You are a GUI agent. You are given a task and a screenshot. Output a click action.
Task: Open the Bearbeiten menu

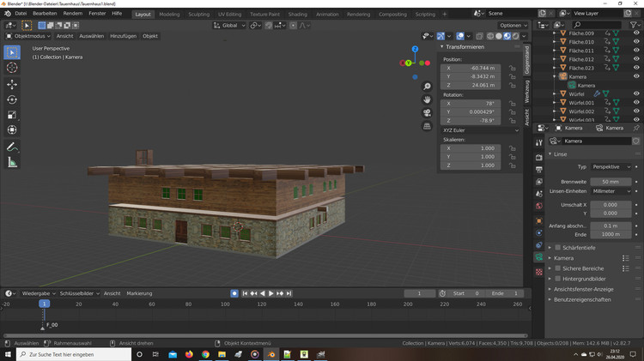[45, 15]
